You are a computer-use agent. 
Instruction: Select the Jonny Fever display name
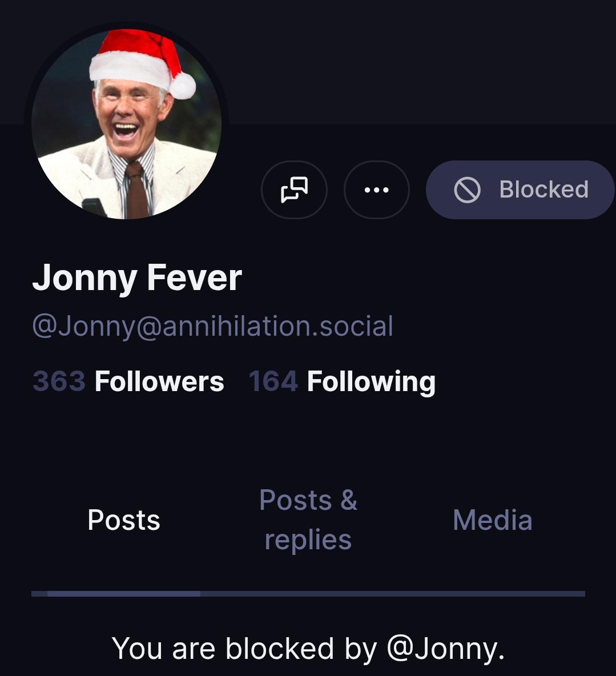click(x=137, y=278)
